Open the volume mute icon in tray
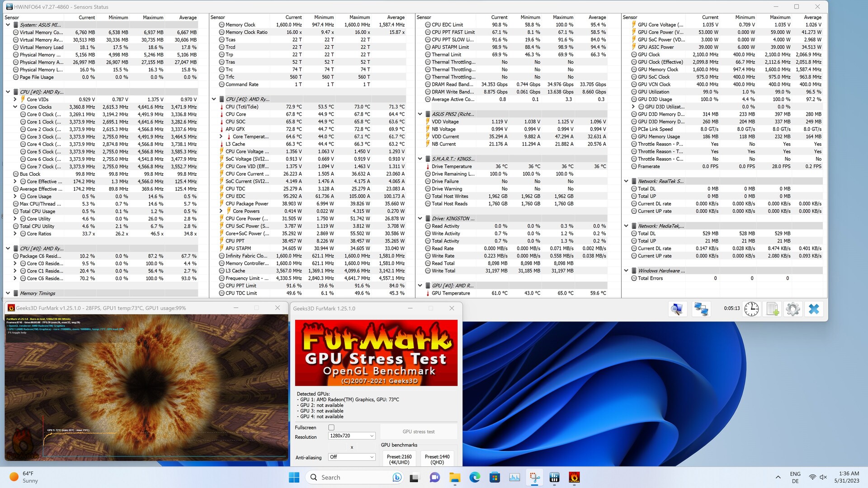The height and width of the screenshot is (488, 868). (x=823, y=477)
